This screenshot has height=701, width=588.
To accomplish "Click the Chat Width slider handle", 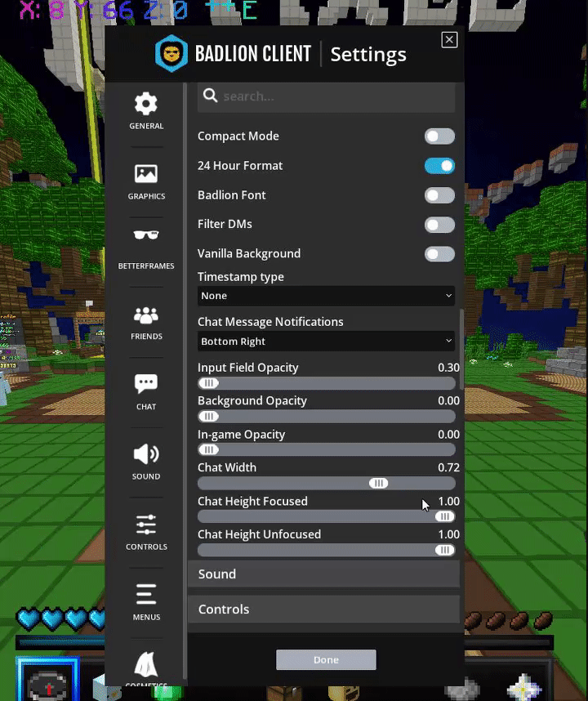I will coord(378,484).
